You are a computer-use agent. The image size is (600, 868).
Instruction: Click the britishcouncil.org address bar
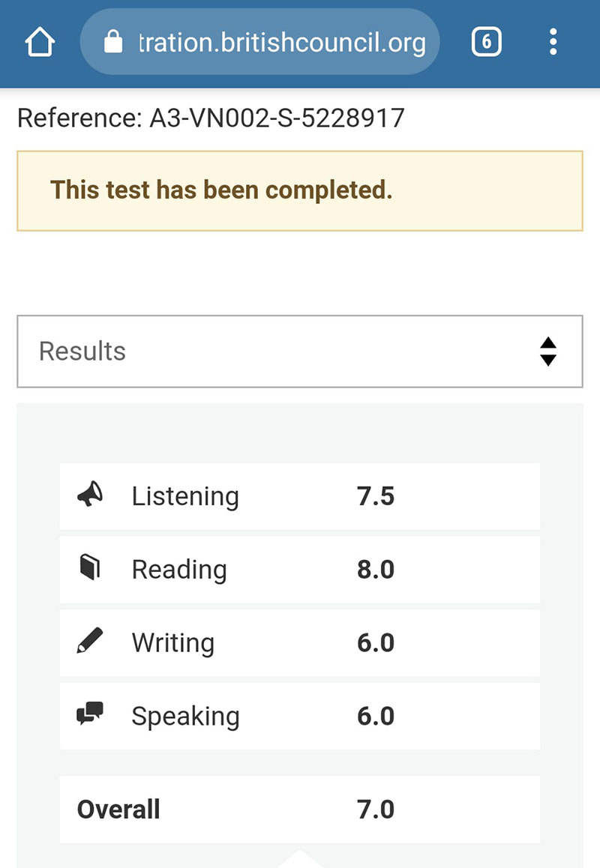(x=281, y=43)
